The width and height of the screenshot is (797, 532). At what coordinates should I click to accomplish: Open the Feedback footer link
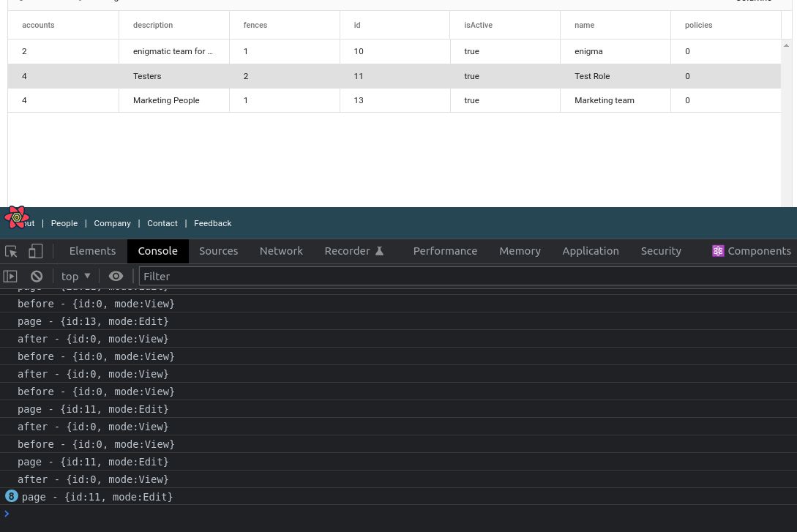click(x=212, y=223)
